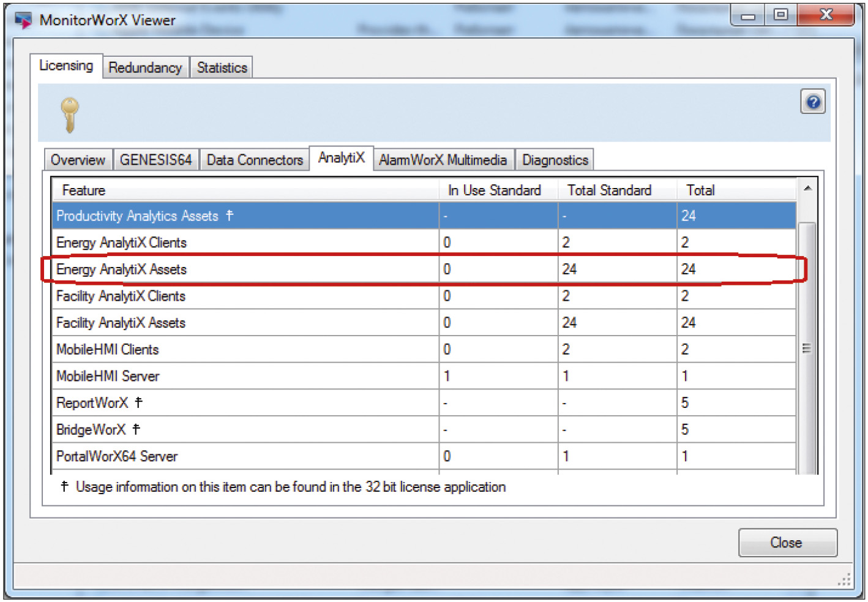Maximize the MonitorWorX Viewer window

point(780,15)
